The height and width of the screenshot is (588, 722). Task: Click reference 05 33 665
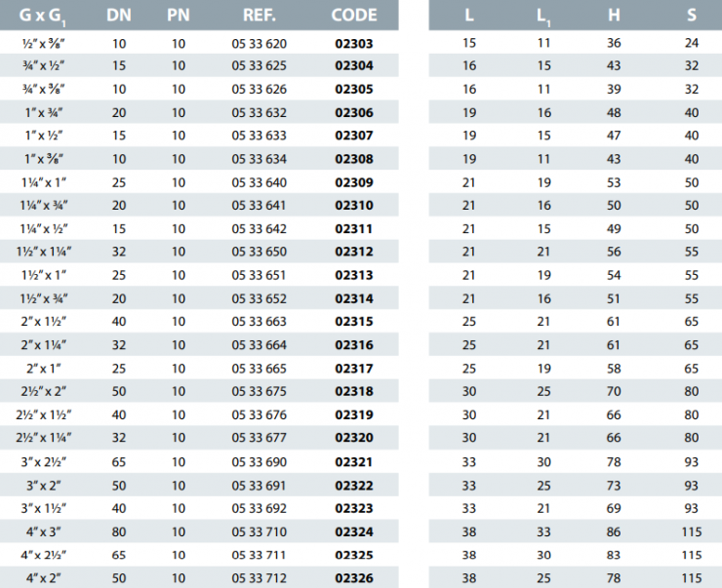(260, 368)
